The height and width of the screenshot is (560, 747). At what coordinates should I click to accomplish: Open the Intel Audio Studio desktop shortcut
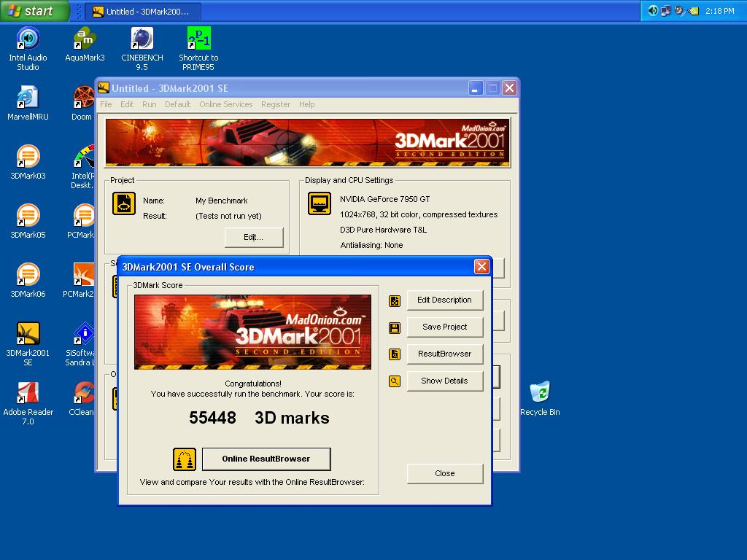tap(28, 48)
